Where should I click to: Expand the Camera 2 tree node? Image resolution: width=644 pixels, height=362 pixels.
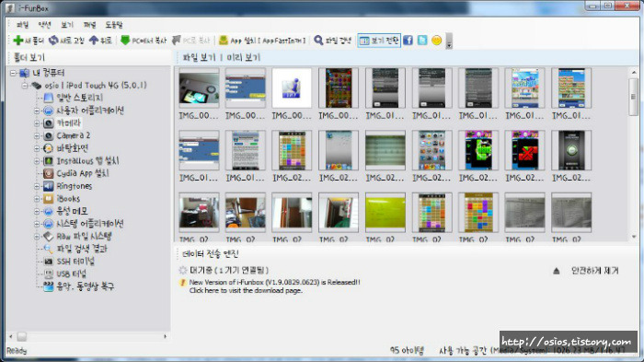pos(37,135)
